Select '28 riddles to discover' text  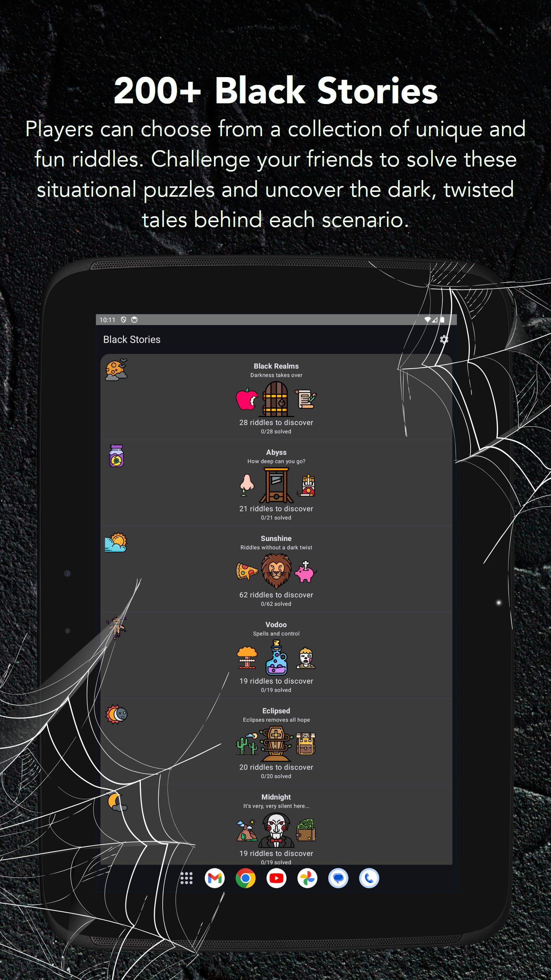point(276,422)
